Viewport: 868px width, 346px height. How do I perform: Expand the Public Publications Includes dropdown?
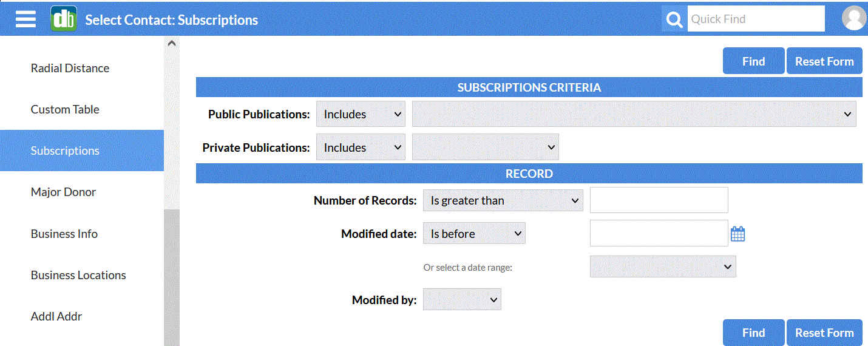pos(361,114)
